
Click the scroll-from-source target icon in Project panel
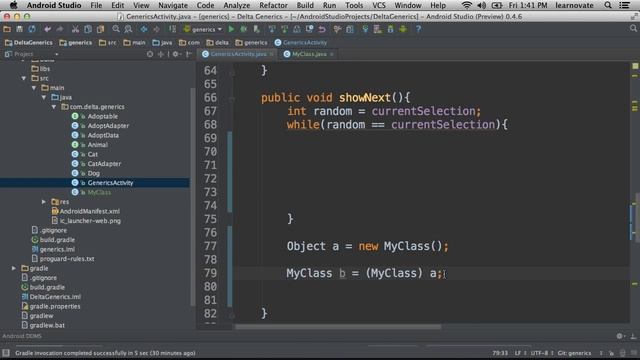point(150,54)
